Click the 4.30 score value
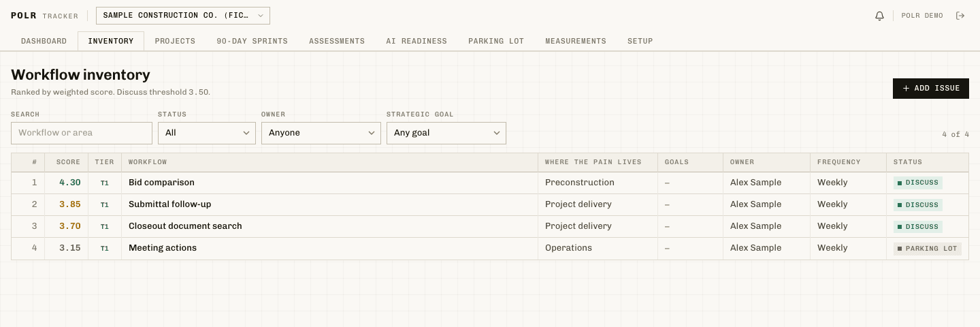The width and height of the screenshot is (980, 327). [x=69, y=183]
